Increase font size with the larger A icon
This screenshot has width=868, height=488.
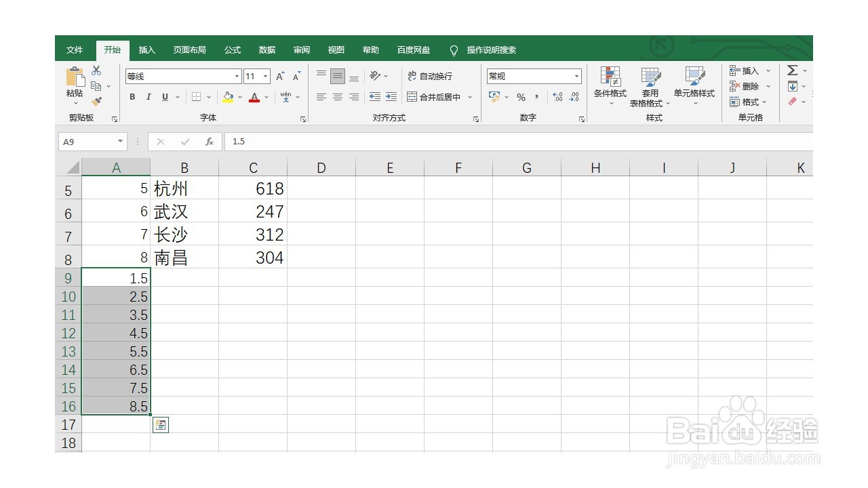(280, 77)
